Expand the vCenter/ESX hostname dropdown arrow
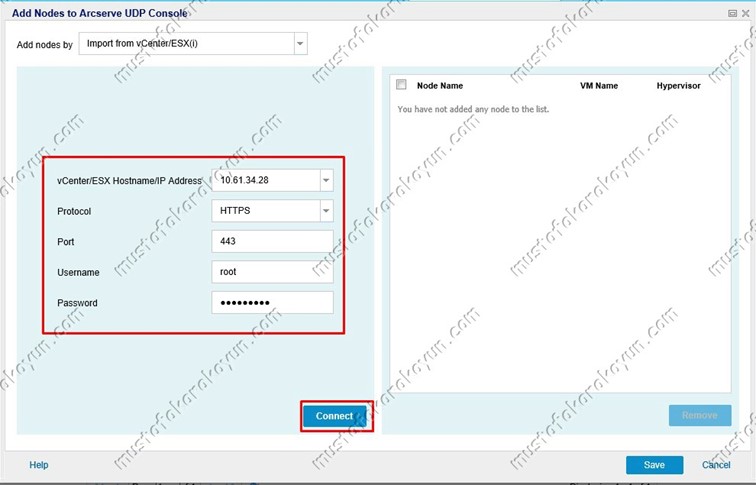The image size is (756, 485). [x=326, y=180]
